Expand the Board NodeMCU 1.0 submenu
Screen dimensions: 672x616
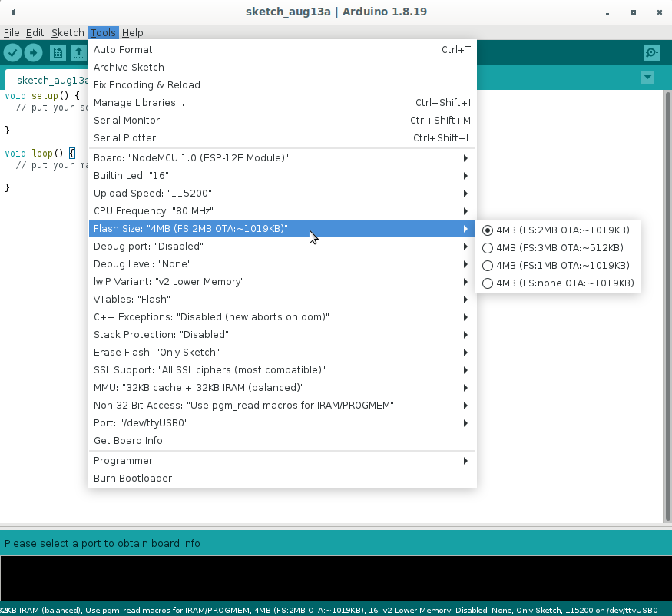[282, 157]
